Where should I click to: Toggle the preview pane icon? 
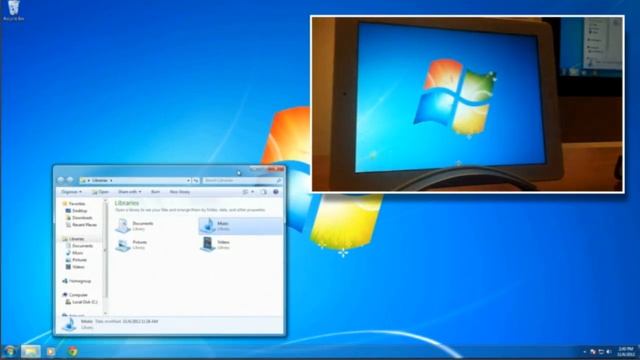[264, 192]
